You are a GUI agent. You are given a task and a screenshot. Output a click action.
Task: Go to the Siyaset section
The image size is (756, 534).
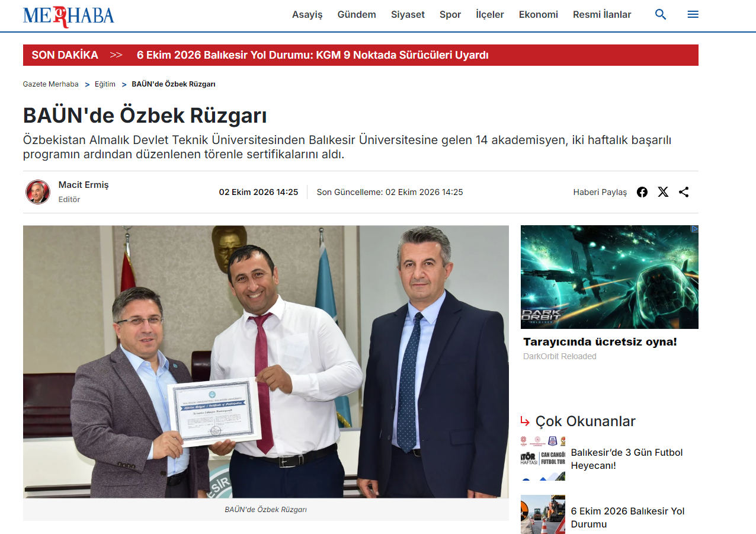pos(408,15)
